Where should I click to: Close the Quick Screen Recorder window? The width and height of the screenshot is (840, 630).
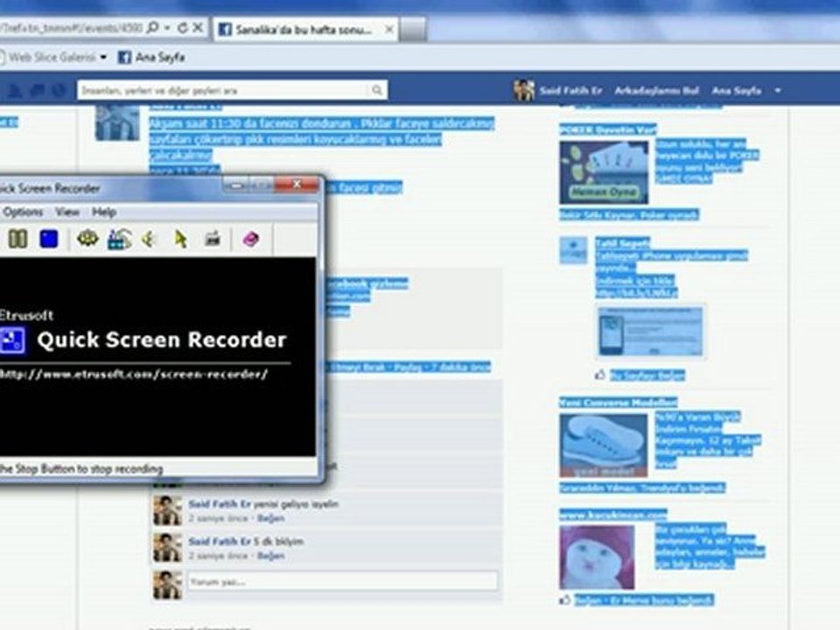click(x=297, y=185)
